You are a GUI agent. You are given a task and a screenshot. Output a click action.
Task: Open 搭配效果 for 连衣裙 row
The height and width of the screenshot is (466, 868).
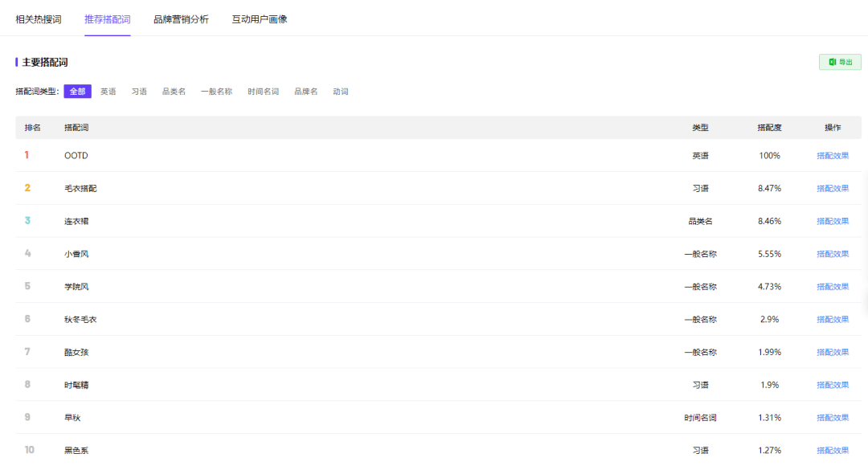click(x=833, y=221)
